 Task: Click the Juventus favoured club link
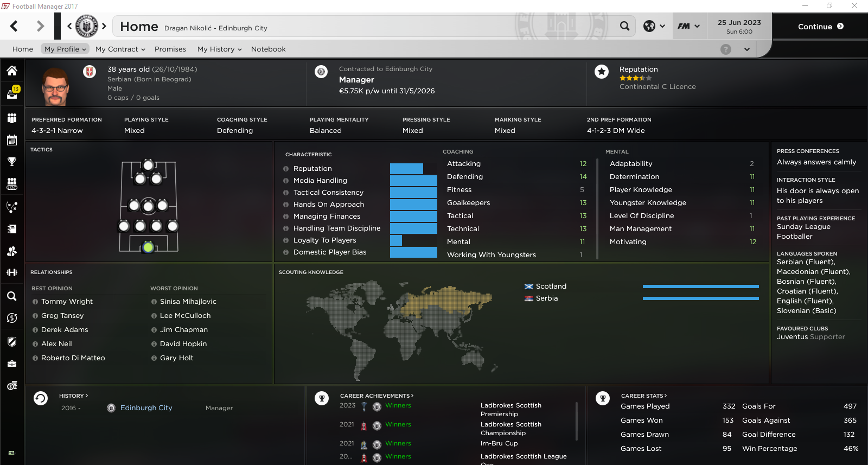[x=792, y=337]
